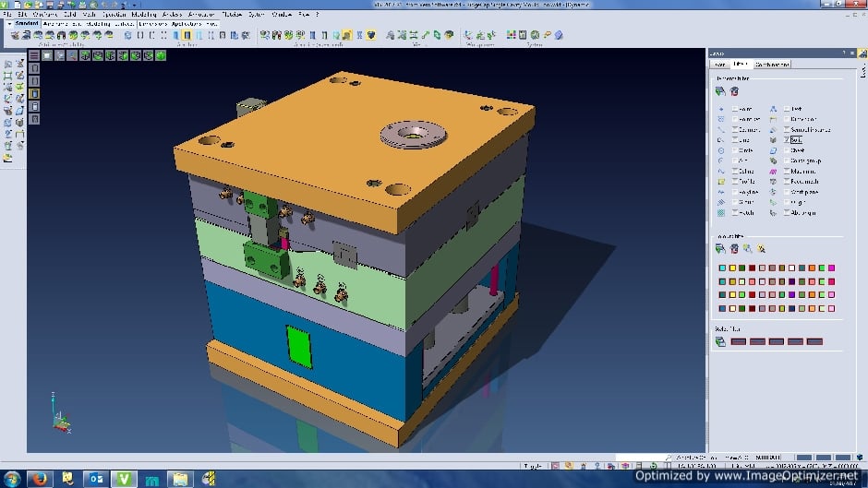The height and width of the screenshot is (488, 868).
Task: Open the File menu
Action: pyautogui.click(x=6, y=15)
